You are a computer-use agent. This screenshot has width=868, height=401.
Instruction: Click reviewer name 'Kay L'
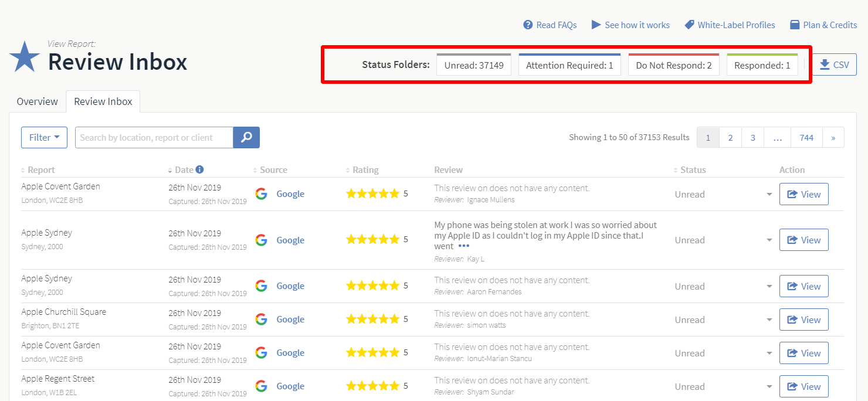tap(476, 259)
